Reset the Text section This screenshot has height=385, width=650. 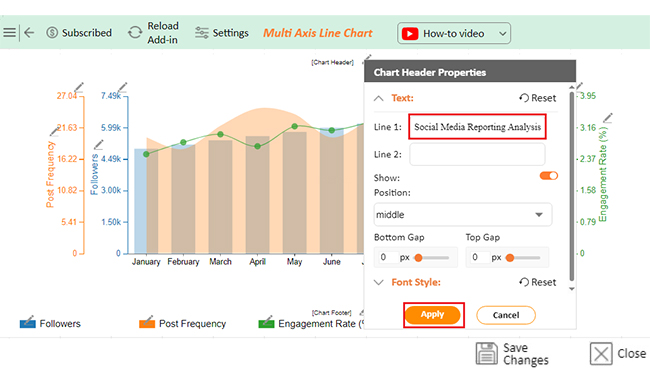538,98
